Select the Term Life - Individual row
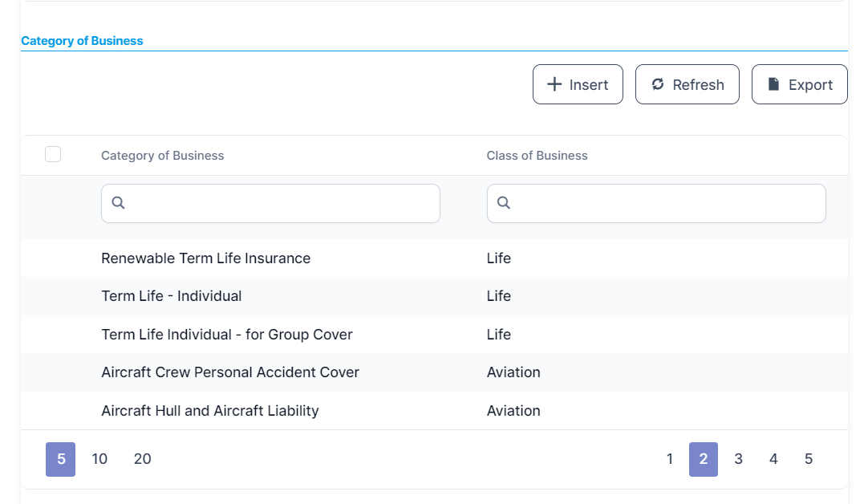 pyautogui.click(x=171, y=296)
